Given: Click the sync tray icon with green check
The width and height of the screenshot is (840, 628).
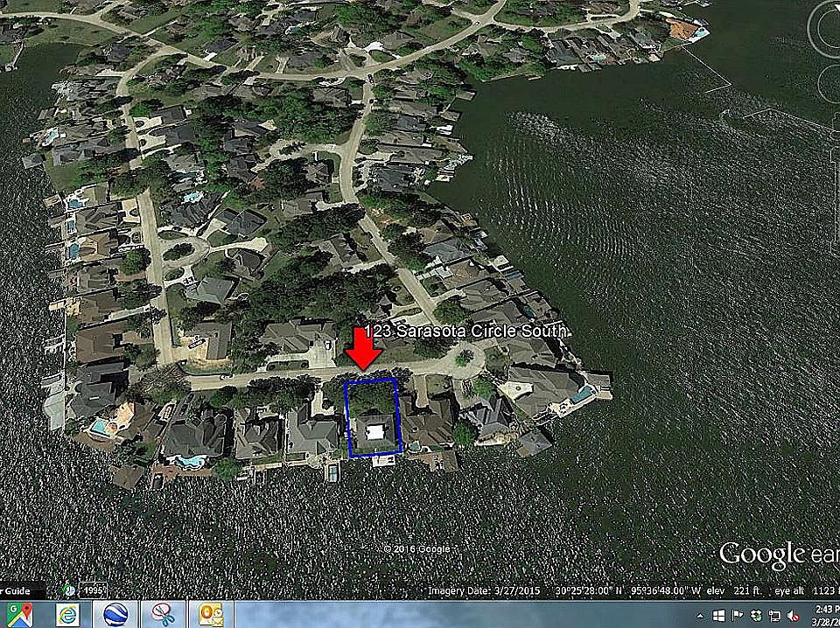Looking at the screenshot, I should [x=756, y=615].
